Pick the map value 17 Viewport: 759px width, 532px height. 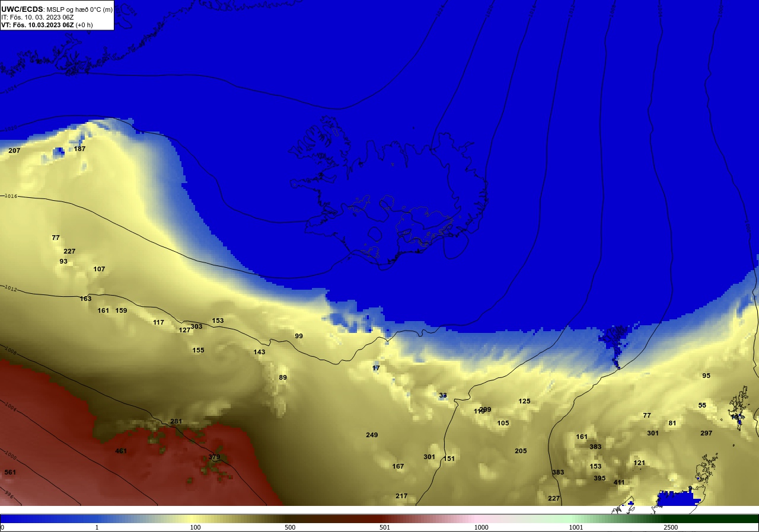coord(376,368)
